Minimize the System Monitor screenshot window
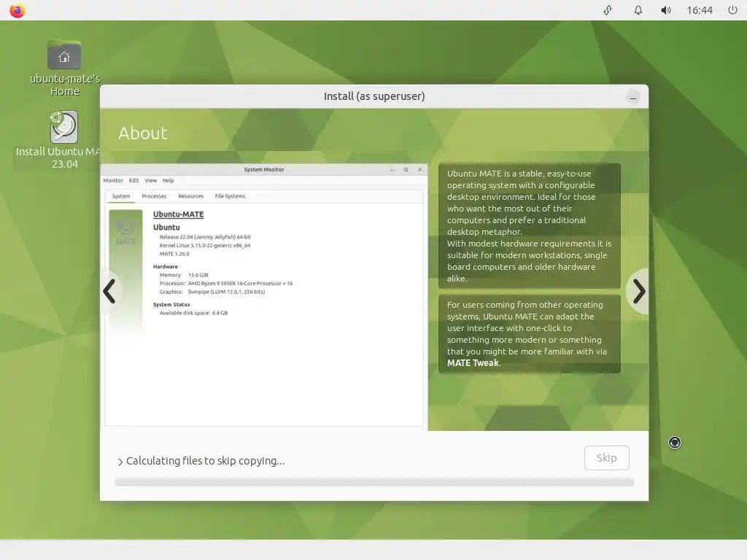The height and width of the screenshot is (560, 747). coord(392,169)
